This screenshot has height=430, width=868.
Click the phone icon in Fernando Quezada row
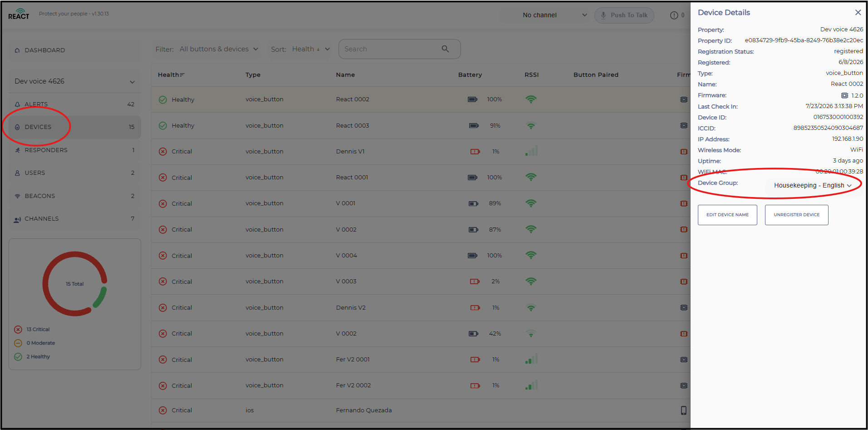[x=684, y=410]
